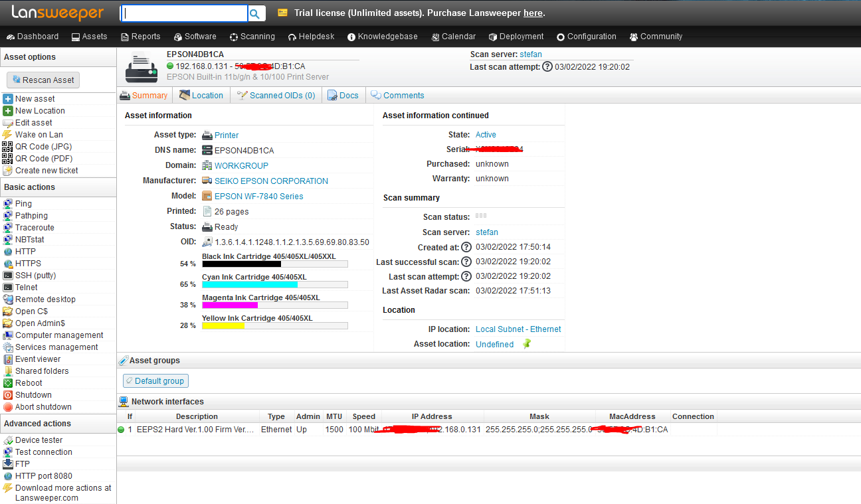Click the QR Code (PDF) icon

pyautogui.click(x=8, y=159)
